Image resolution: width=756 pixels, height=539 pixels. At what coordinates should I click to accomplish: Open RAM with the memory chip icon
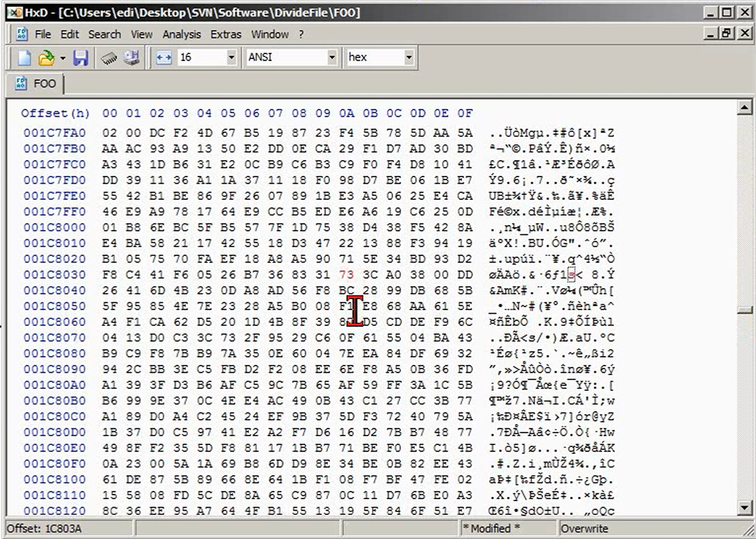pos(109,58)
